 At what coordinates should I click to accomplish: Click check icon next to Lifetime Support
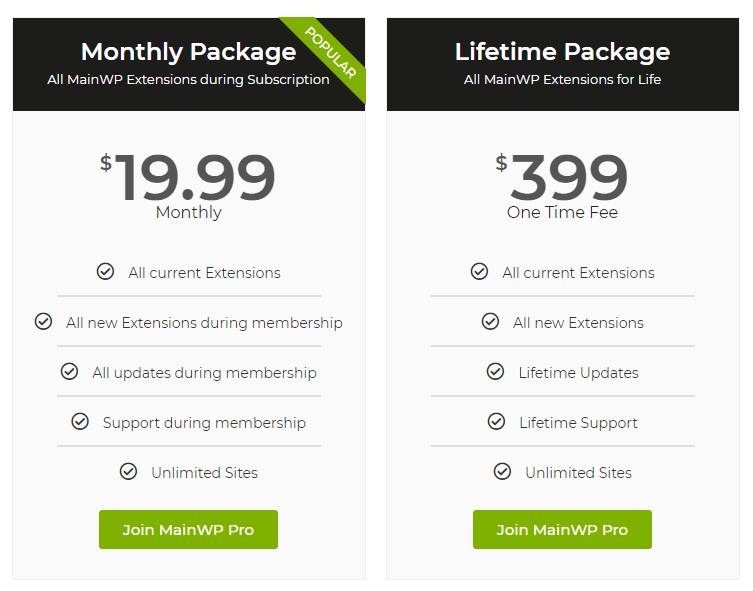click(x=496, y=421)
